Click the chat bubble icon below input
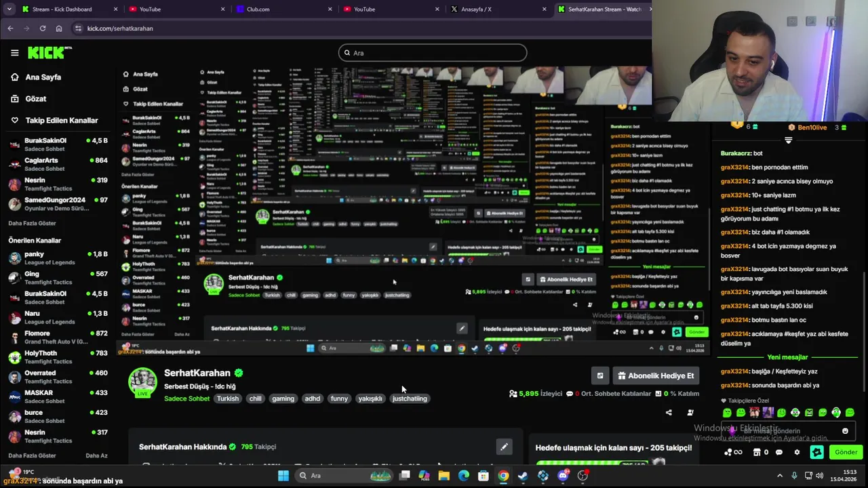The width and height of the screenshot is (868, 488). 779,452
